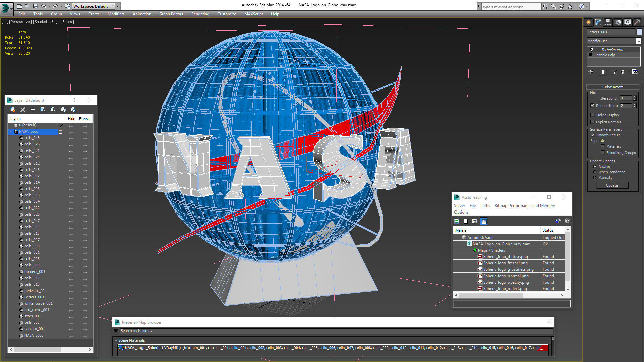Click the Letters_001 object color swatch
The image size is (644, 362).
[640, 32]
